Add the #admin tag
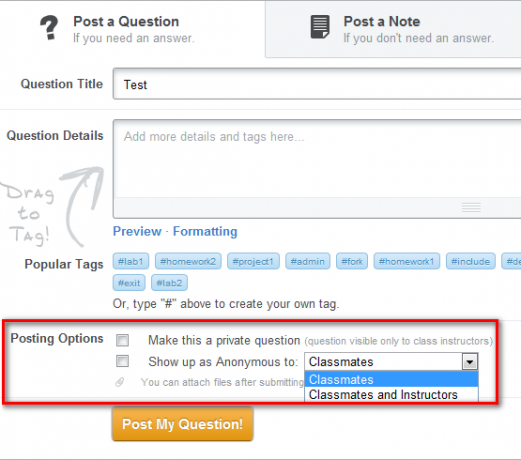Screen dimensions: 521x460 308,261
